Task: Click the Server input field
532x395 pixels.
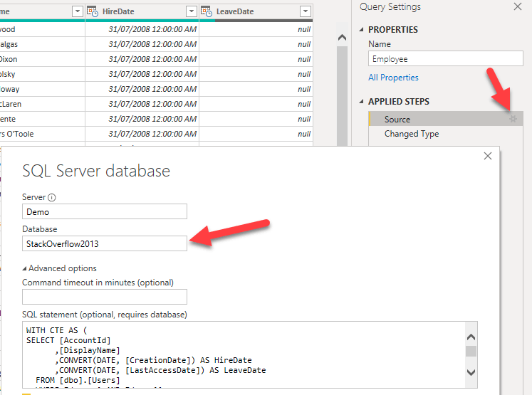Action: click(104, 211)
